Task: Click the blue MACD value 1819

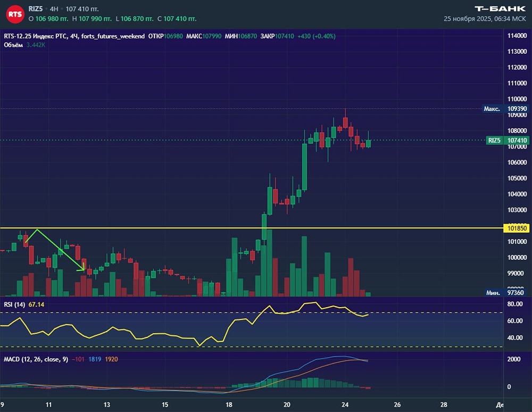Action: (x=95, y=359)
